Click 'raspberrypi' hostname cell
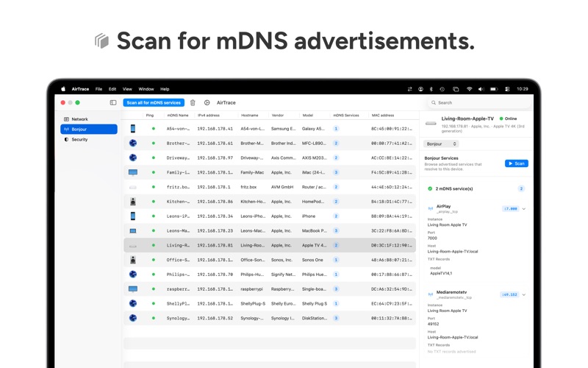This screenshot has width=588, height=368. 251,289
